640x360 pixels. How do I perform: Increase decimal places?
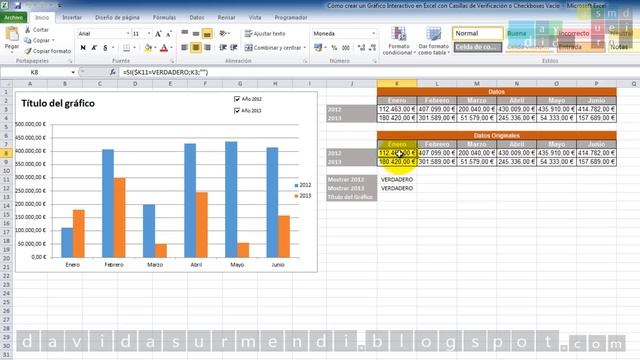[x=361, y=48]
